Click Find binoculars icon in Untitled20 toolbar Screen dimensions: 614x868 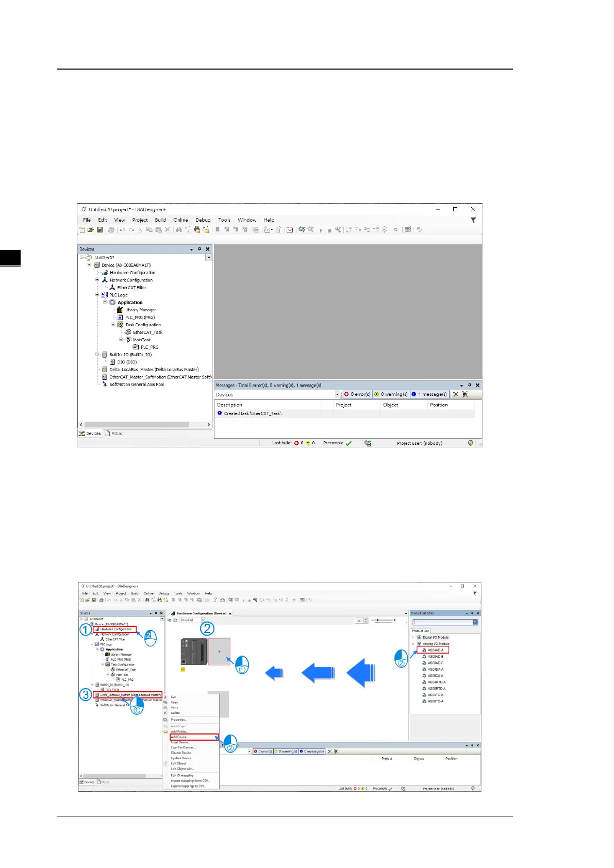click(178, 230)
